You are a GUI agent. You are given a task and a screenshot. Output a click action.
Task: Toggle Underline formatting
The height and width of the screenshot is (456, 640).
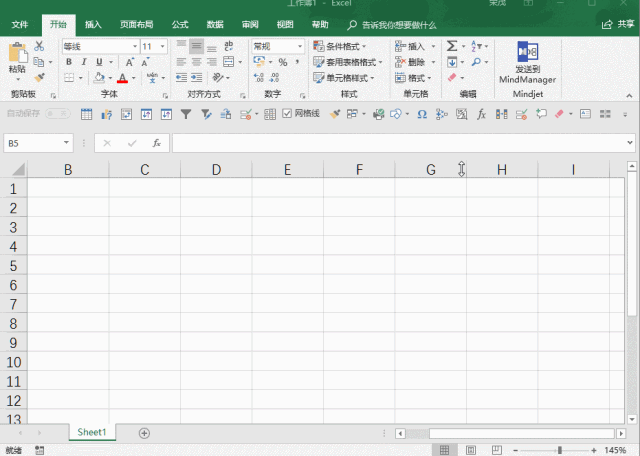click(x=99, y=62)
